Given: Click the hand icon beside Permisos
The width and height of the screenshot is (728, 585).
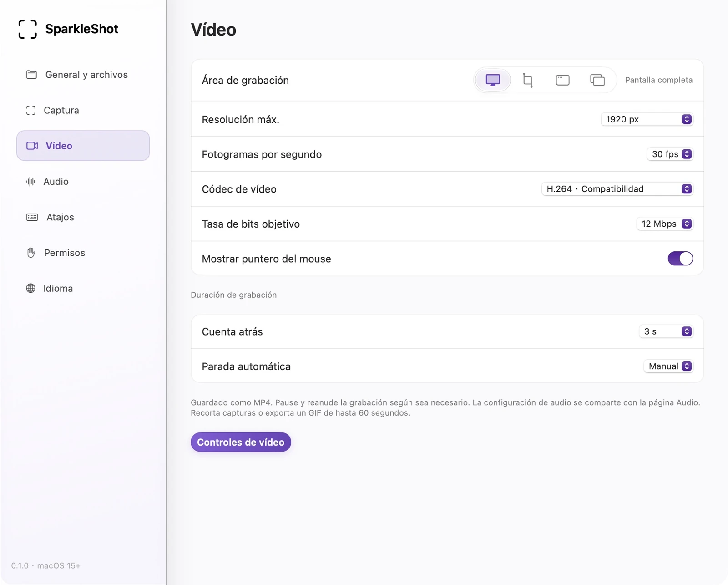Looking at the screenshot, I should tap(31, 253).
